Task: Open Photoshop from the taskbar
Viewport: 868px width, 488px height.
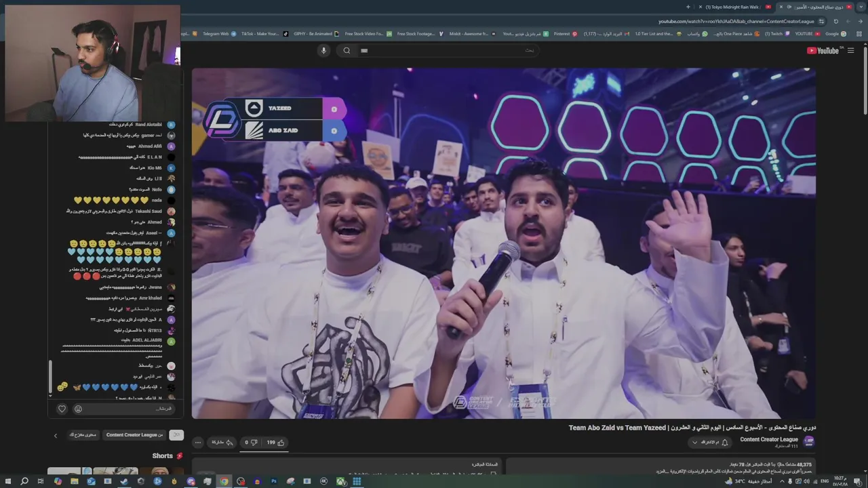Action: (x=274, y=481)
